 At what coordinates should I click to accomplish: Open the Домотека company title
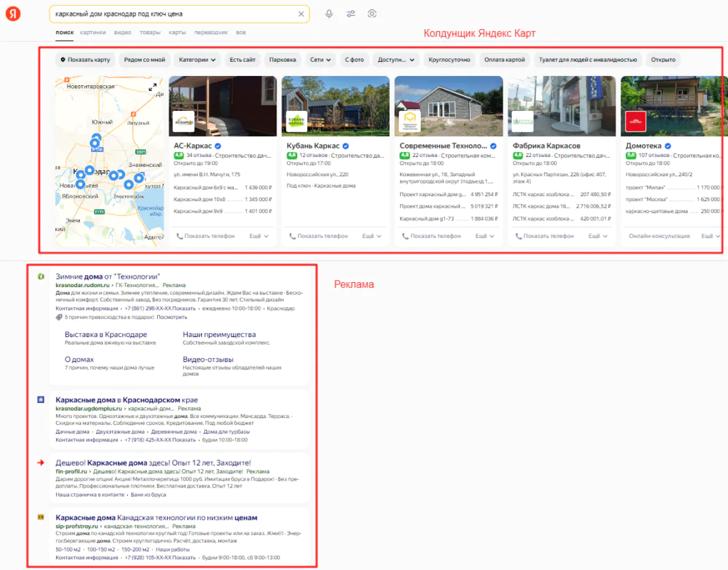(643, 146)
